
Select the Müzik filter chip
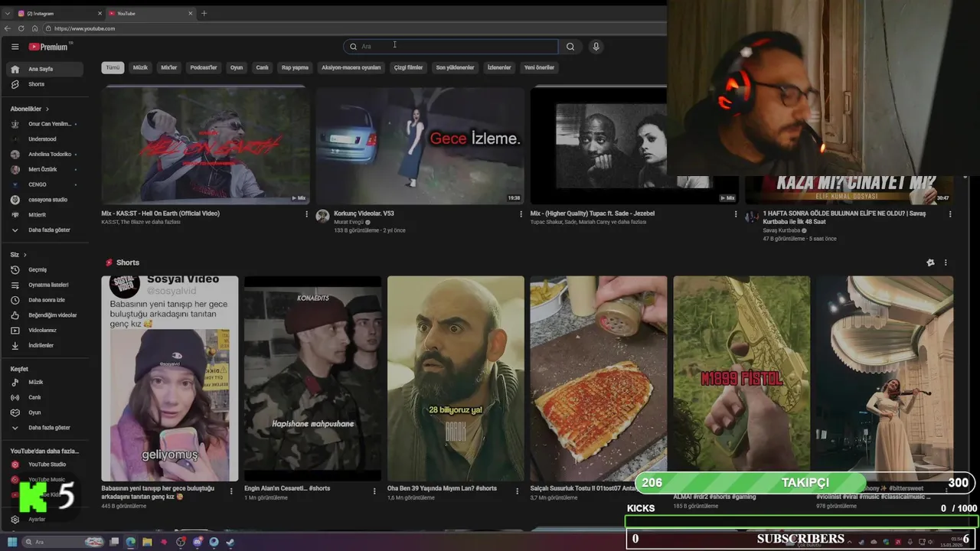(x=140, y=67)
